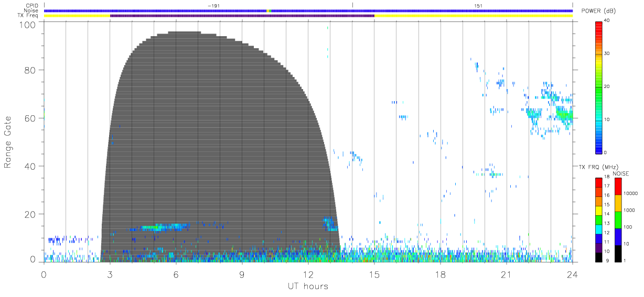Click the 16 label on the TX FRQ scale
The height and width of the screenshot is (297, 644).
tap(607, 195)
